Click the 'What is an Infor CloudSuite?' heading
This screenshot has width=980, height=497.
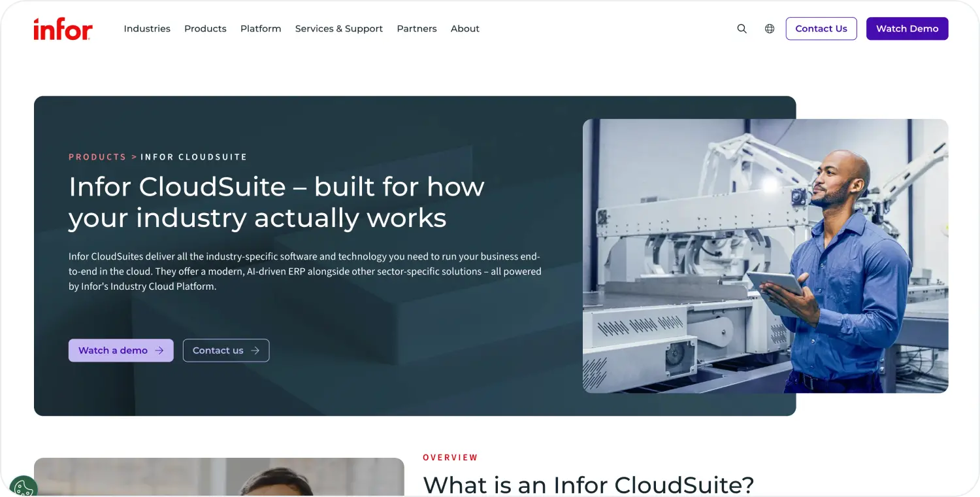tap(589, 485)
